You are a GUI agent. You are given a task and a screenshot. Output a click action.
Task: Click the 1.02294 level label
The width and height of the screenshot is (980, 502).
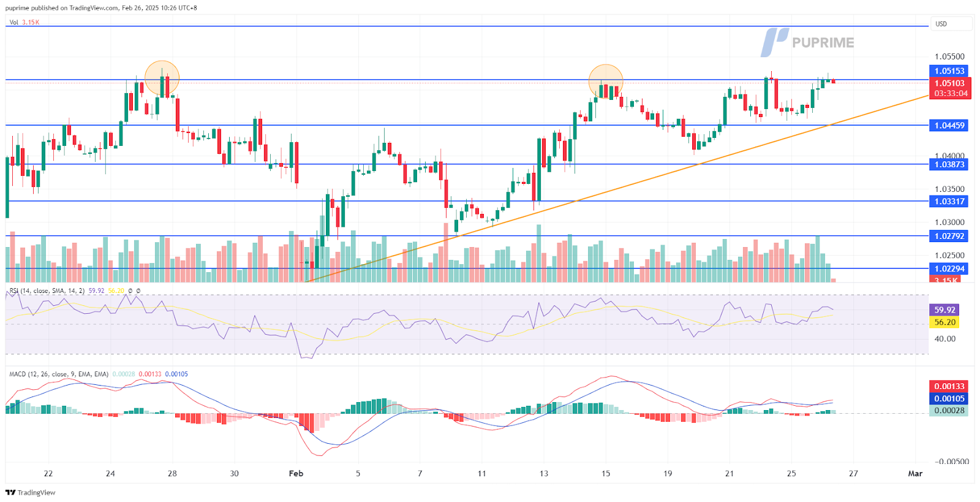[949, 268]
